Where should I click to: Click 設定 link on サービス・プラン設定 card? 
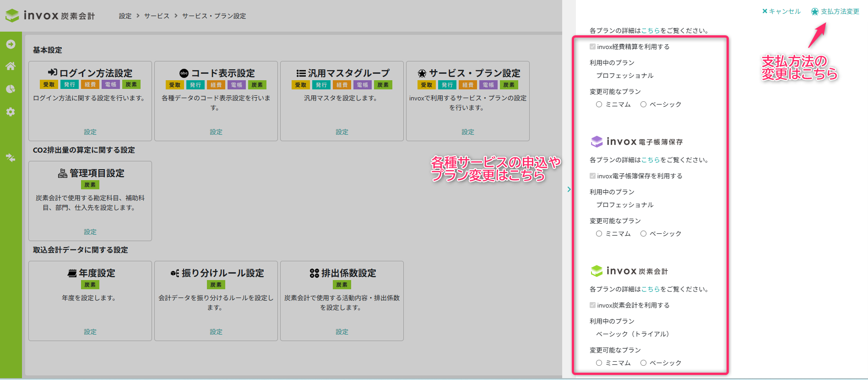tap(468, 132)
